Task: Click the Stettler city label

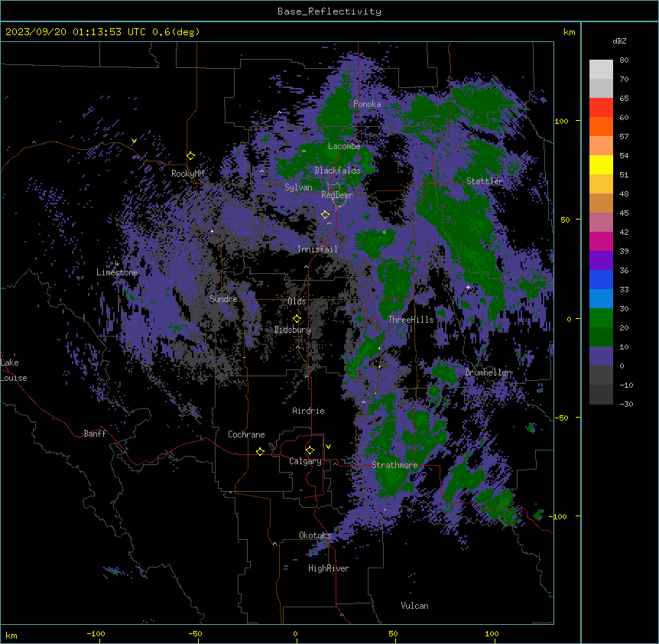Action: click(x=485, y=181)
